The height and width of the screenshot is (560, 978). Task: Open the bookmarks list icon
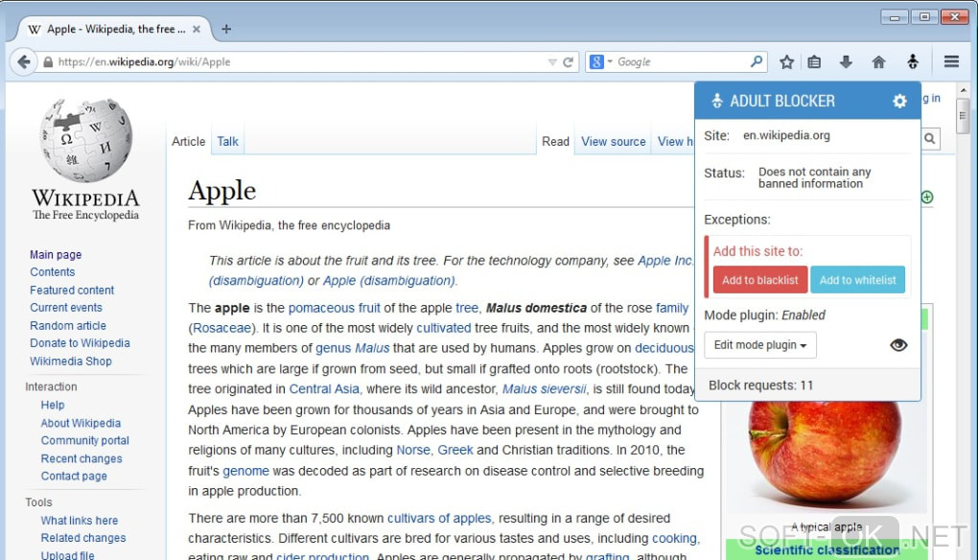[x=814, y=61]
